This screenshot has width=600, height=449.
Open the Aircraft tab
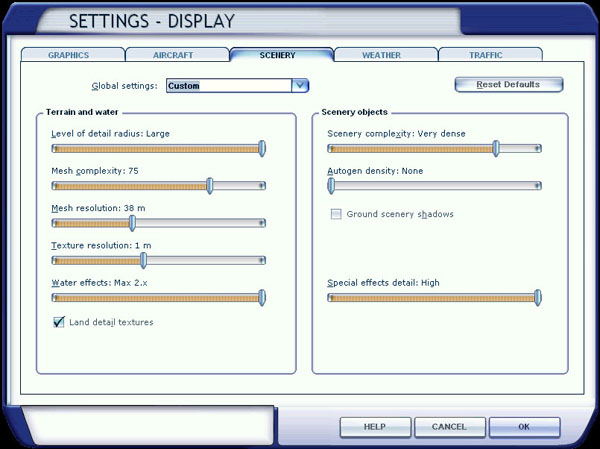pyautogui.click(x=177, y=55)
